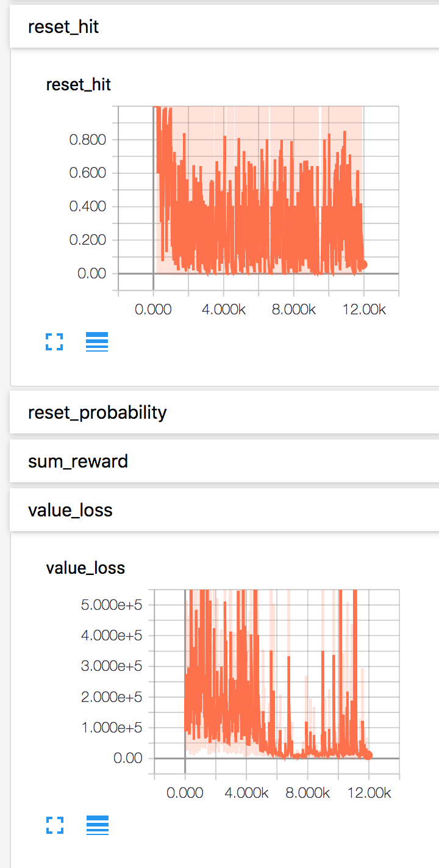This screenshot has height=868, width=439.
Task: Select the final data point on value_loss curve
Action: click(x=368, y=755)
